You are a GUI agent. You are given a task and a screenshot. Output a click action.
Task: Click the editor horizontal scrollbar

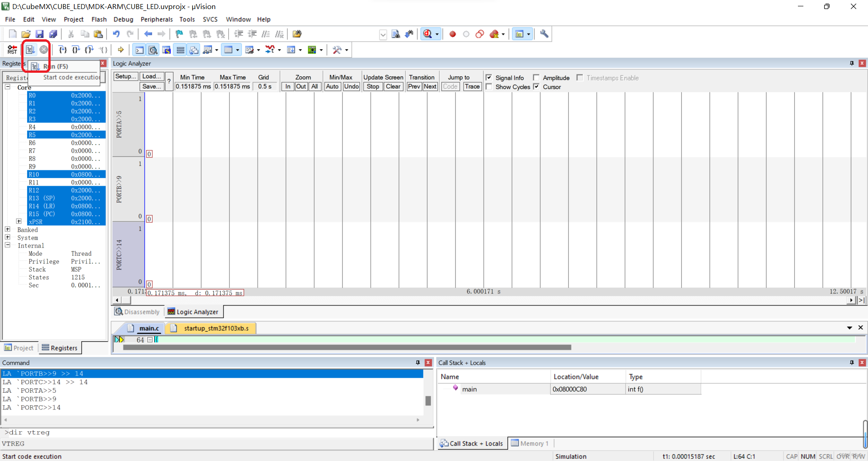click(x=347, y=348)
